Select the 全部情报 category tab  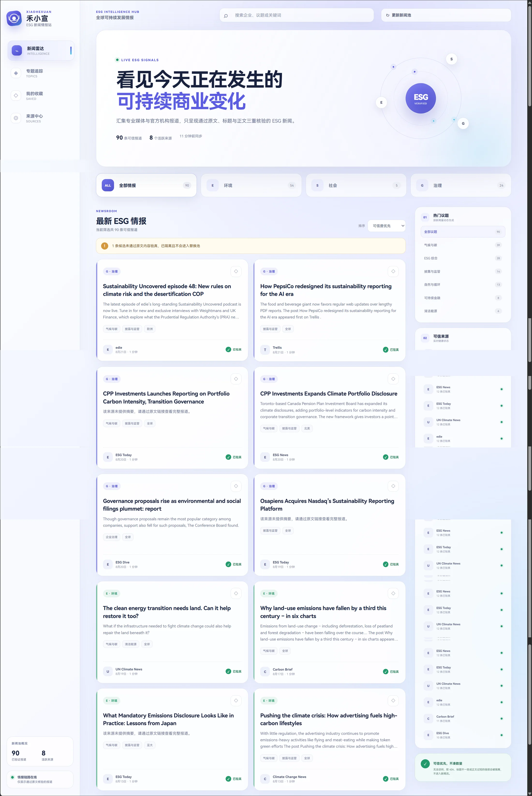coord(146,185)
